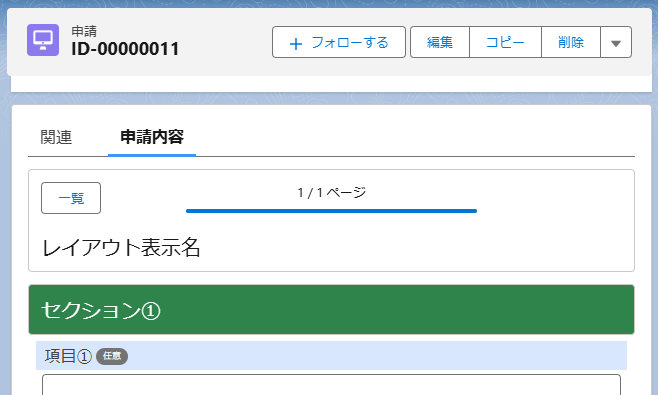
Task: Switch to the 関連 tab
Action: (56, 137)
